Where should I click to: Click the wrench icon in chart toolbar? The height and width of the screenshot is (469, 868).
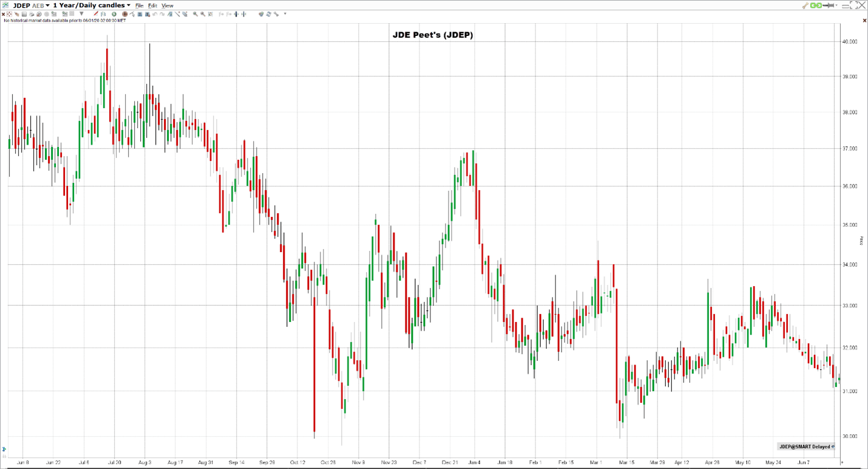coord(276,14)
